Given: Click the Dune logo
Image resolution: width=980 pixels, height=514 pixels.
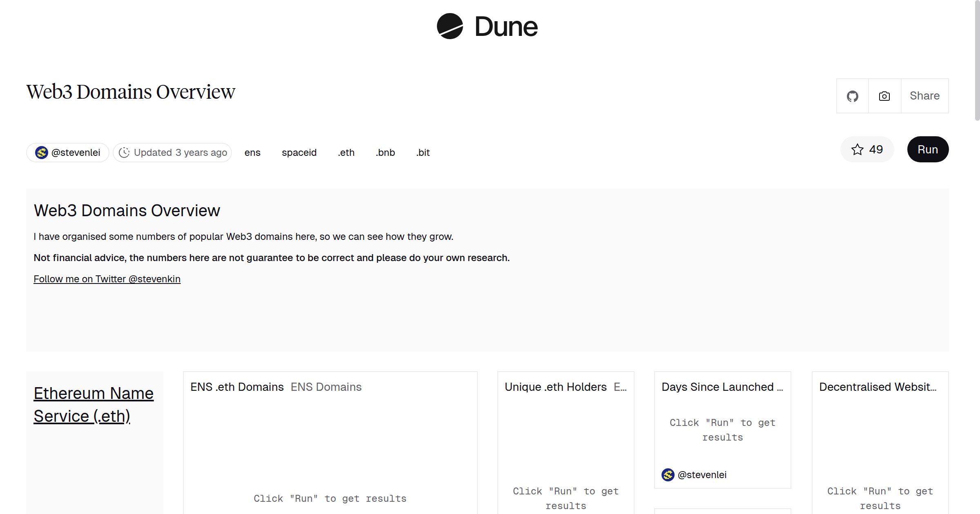Looking at the screenshot, I should point(487,27).
